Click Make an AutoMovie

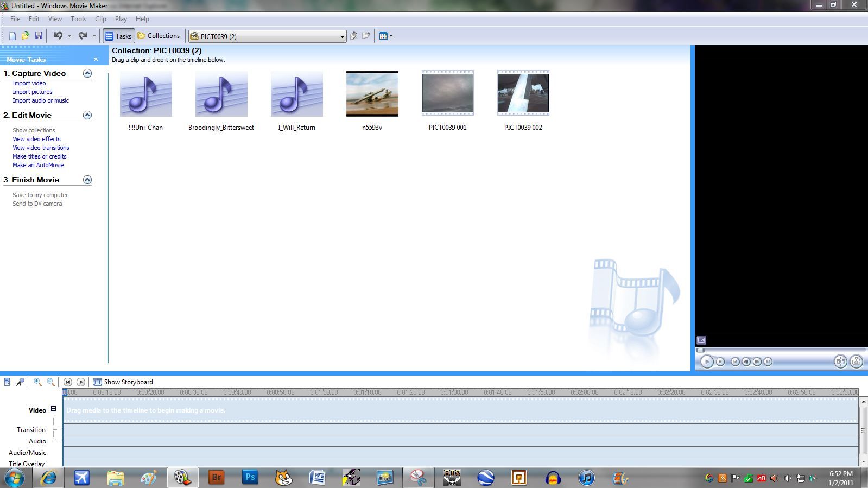tap(38, 165)
